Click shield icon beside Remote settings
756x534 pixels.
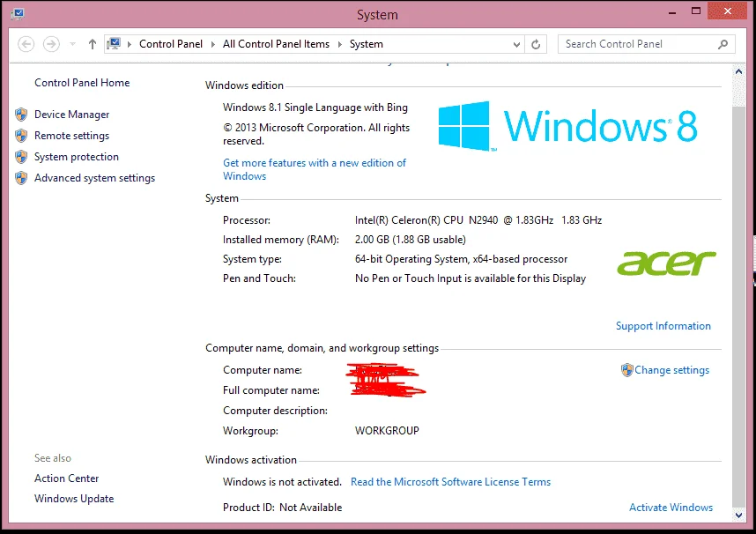21,136
